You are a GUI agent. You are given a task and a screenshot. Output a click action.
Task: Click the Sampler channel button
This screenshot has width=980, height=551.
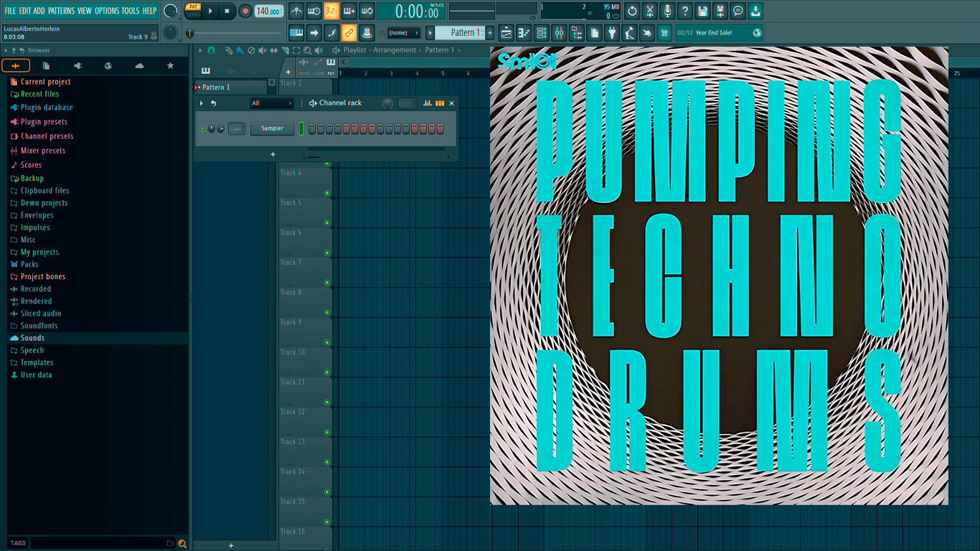272,128
